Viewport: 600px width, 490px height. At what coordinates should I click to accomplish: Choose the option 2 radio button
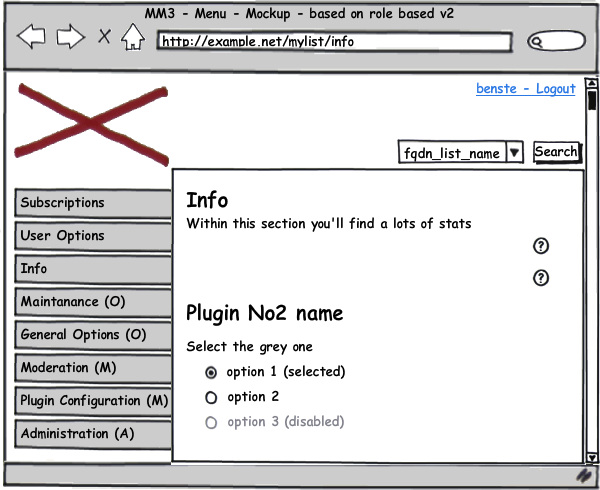211,397
